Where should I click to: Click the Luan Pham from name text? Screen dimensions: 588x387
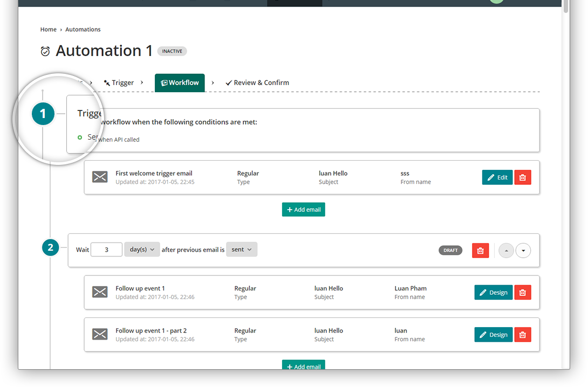[x=410, y=288]
